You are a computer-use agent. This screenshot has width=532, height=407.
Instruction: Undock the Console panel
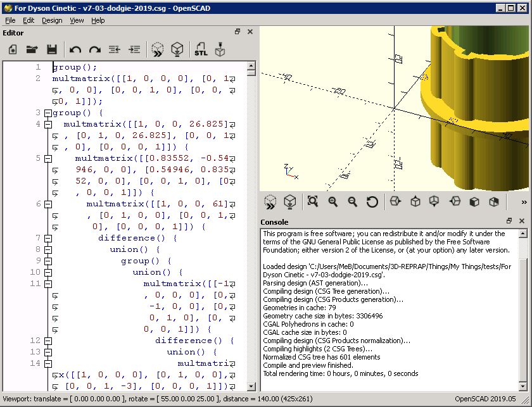click(509, 221)
